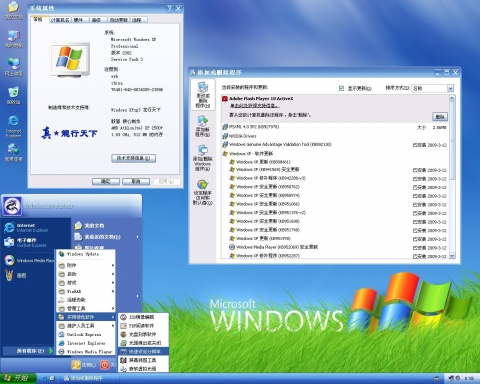The image size is (480, 384).
Task: Click 取消 in System Properties
Action: click(x=136, y=181)
